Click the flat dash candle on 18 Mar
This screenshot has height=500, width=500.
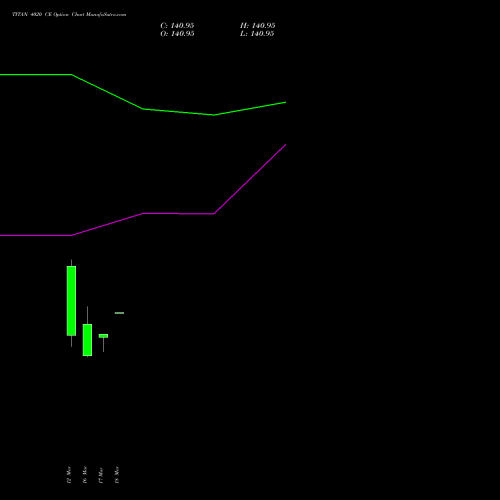pos(119,313)
